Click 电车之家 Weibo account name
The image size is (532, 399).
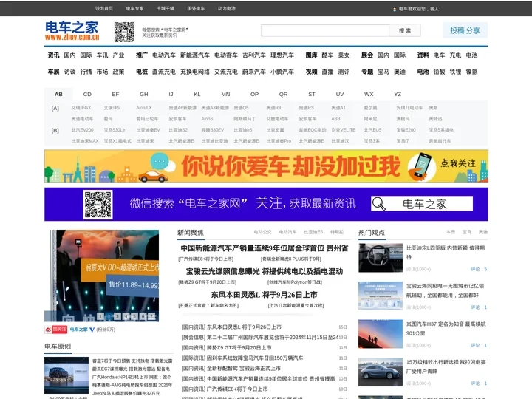coord(79,330)
